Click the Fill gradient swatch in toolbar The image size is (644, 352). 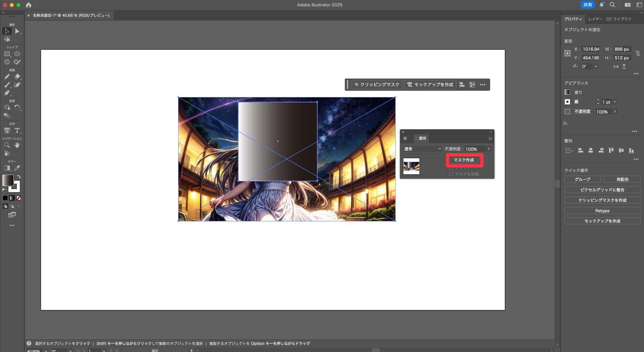[x=8, y=180]
